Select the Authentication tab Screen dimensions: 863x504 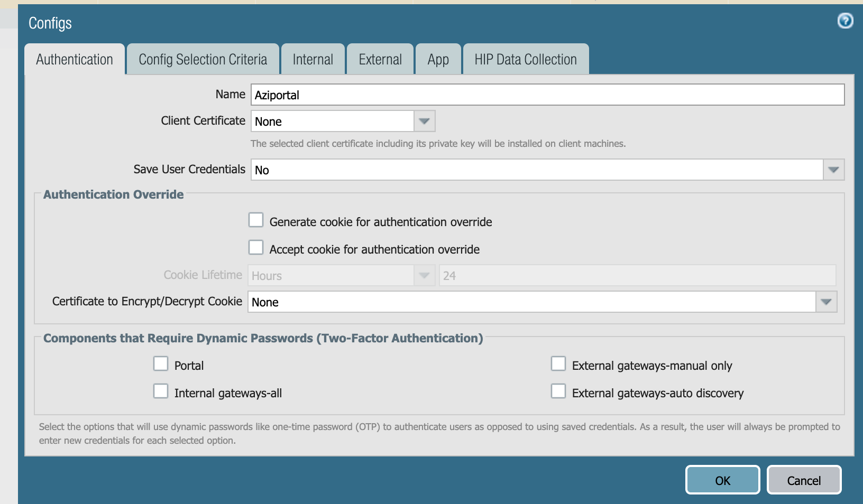(75, 59)
